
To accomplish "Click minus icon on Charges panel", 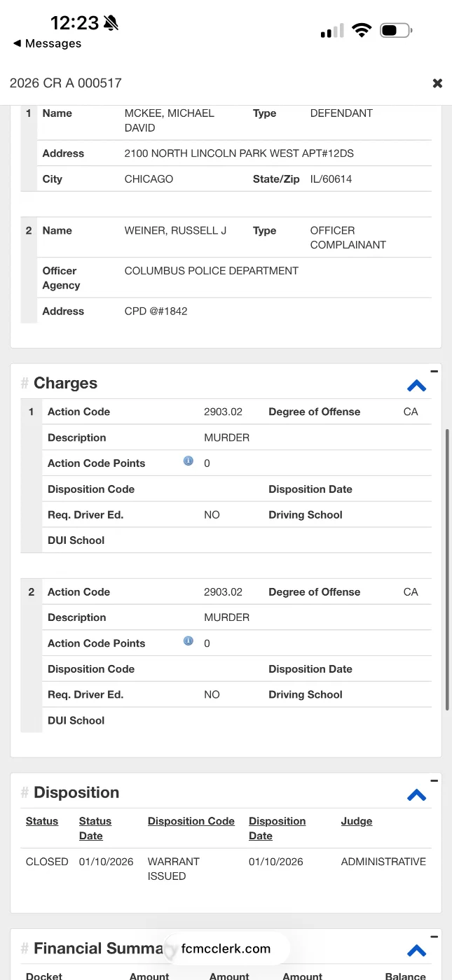I will tap(434, 372).
